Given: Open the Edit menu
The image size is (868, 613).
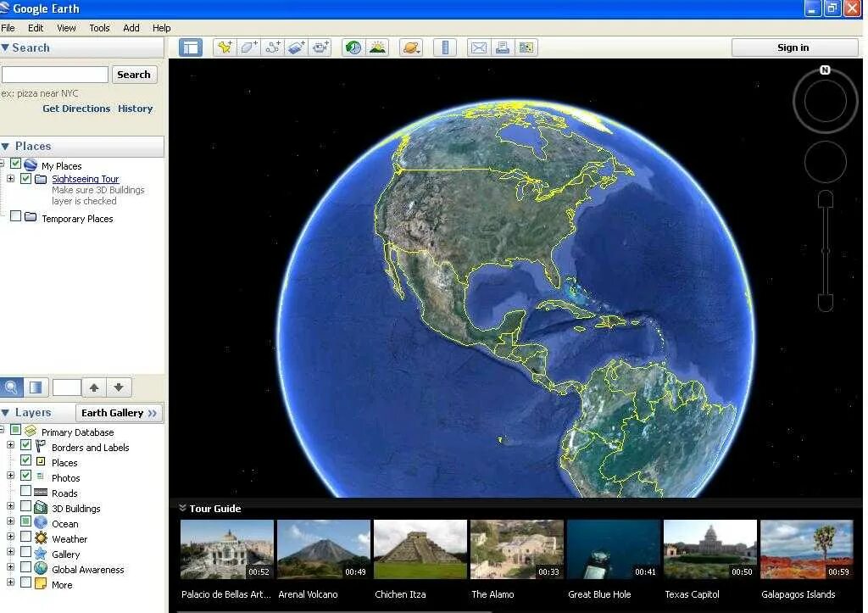Looking at the screenshot, I should [x=36, y=28].
